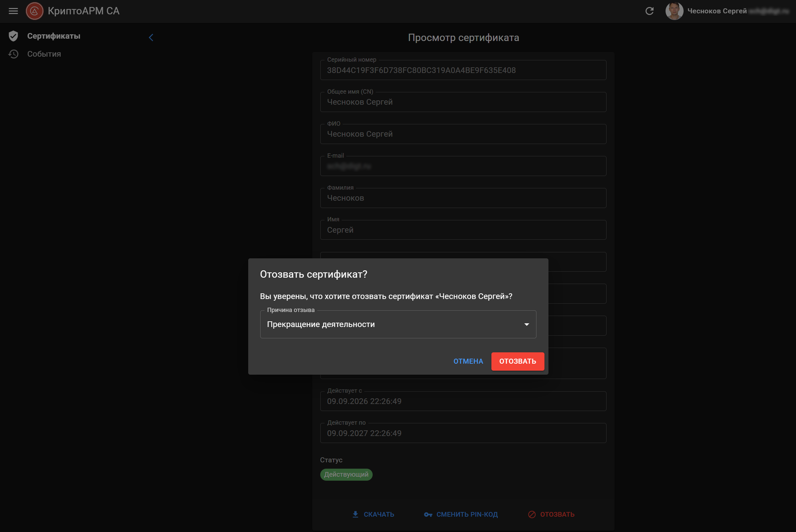Click the Статус label
The height and width of the screenshot is (532, 796).
click(331, 460)
